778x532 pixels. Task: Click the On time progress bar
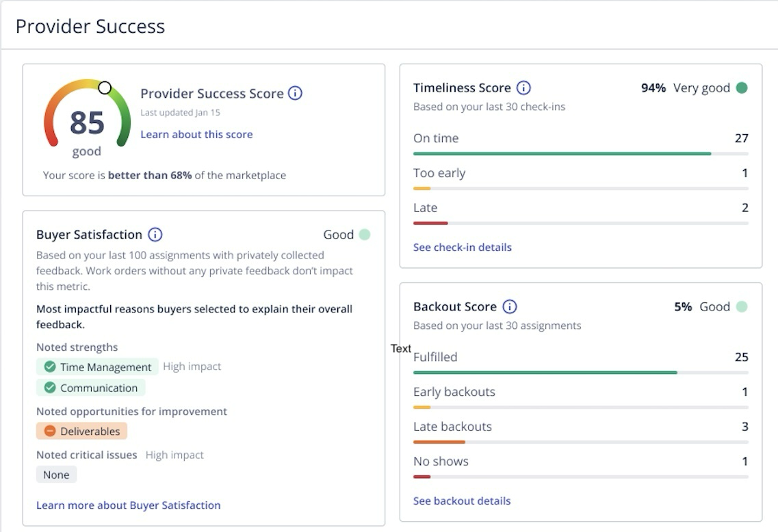[x=580, y=154]
